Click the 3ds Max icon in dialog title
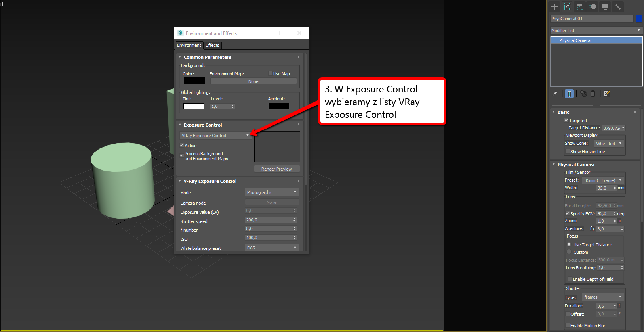Image resolution: width=644 pixels, height=332 pixels. [x=180, y=33]
